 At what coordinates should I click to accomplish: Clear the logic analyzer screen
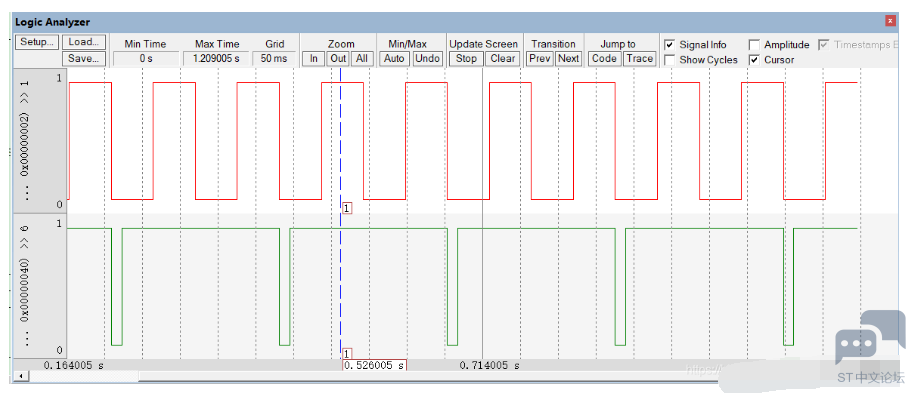coord(502,58)
